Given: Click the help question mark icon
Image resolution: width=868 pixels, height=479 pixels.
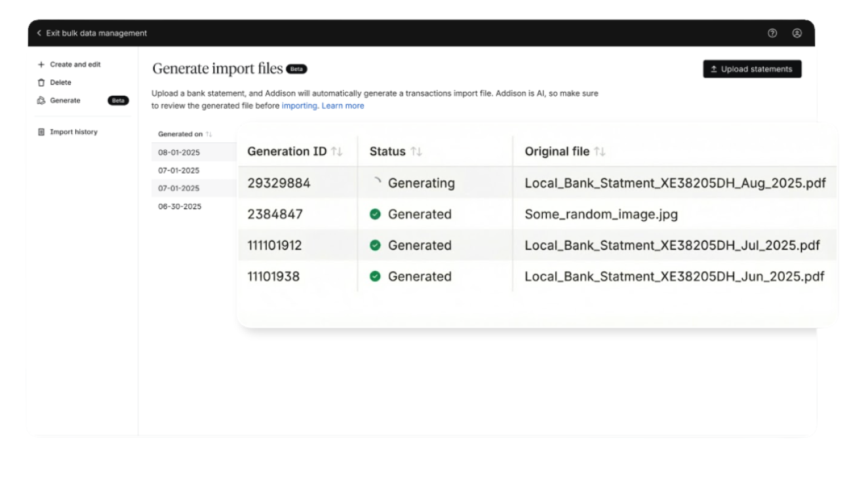Looking at the screenshot, I should click(x=772, y=33).
